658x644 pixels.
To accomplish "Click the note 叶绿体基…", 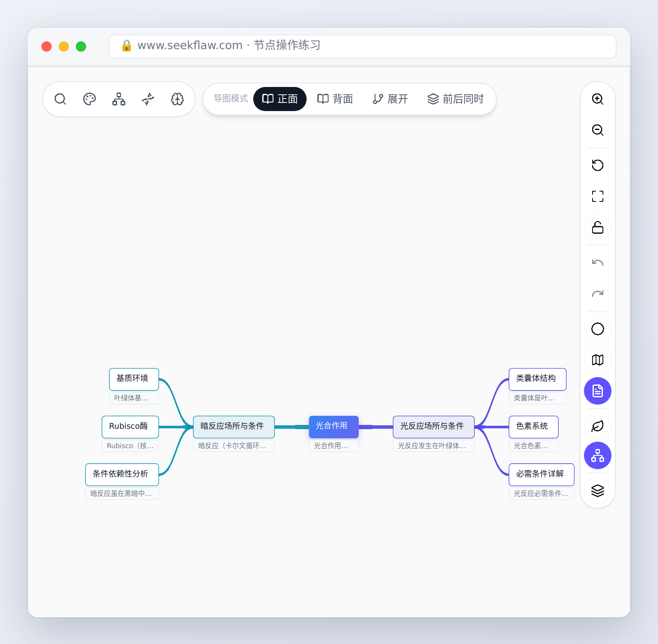I will [134, 398].
